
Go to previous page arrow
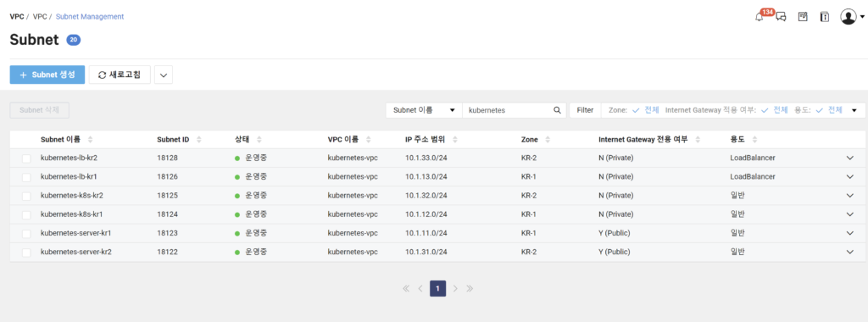(420, 288)
